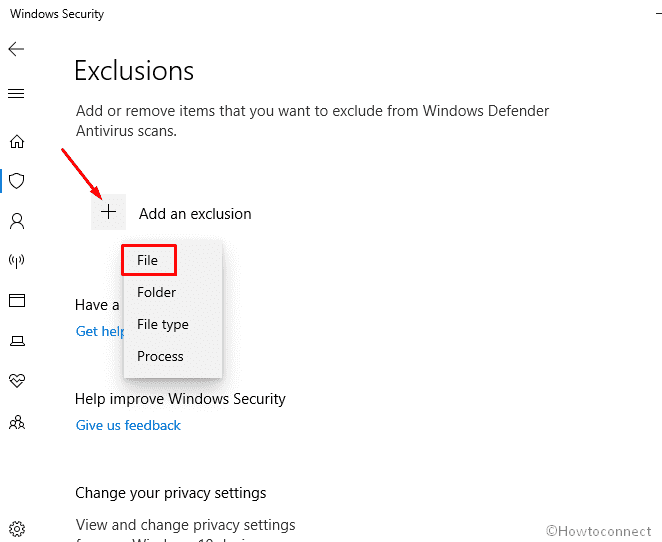
Task: Open the Get help link
Action: pos(100,331)
